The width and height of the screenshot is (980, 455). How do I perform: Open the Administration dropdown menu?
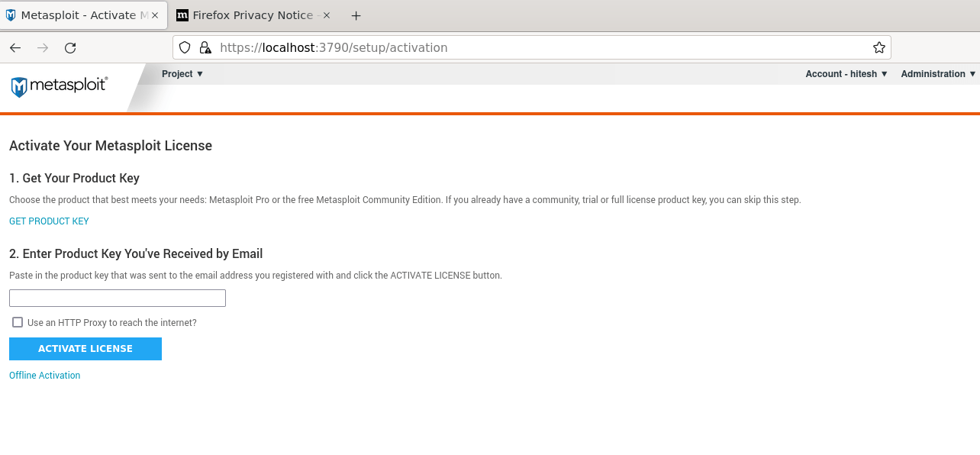(x=938, y=74)
